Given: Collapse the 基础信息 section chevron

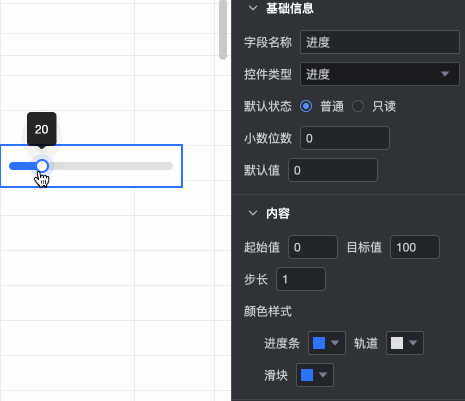Looking at the screenshot, I should tap(253, 8).
